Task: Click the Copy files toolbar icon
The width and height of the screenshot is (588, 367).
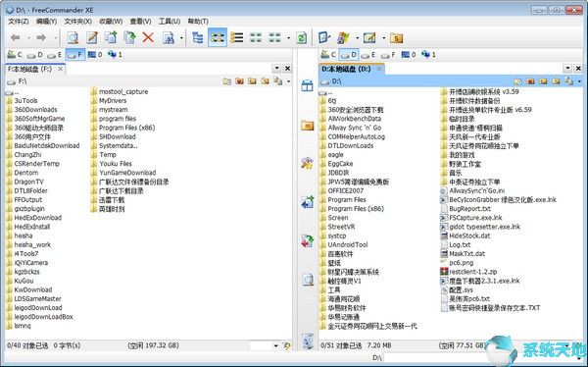Action: [111, 37]
